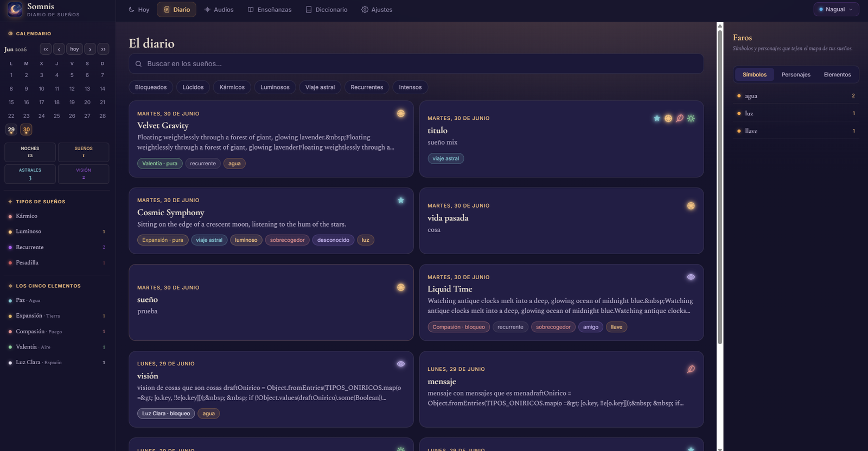
Task: Click the sun icon on Velvet Gravity card
Action: pyautogui.click(x=401, y=113)
